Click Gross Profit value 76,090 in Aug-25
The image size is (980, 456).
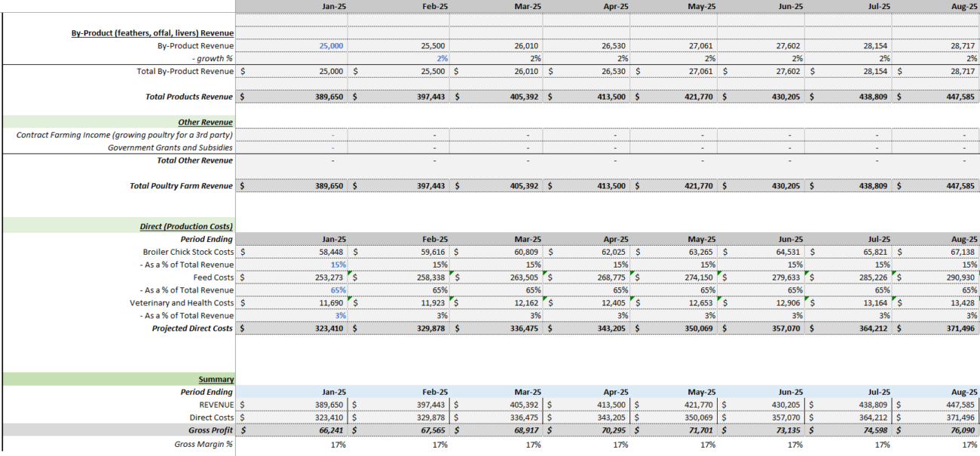tap(964, 430)
